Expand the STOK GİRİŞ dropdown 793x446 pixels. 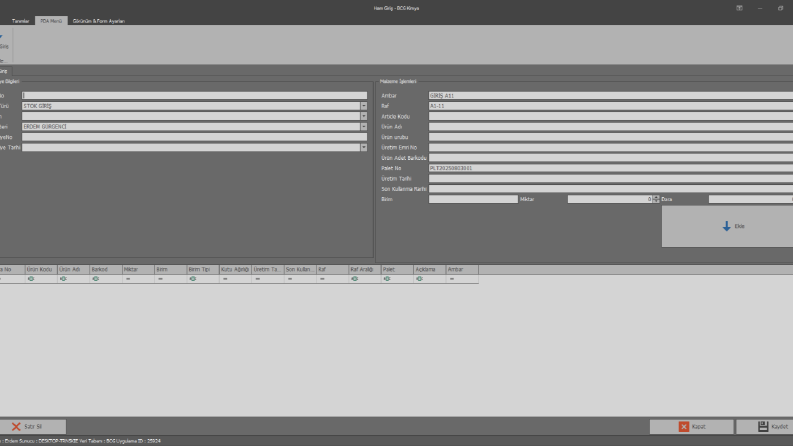[x=364, y=106]
